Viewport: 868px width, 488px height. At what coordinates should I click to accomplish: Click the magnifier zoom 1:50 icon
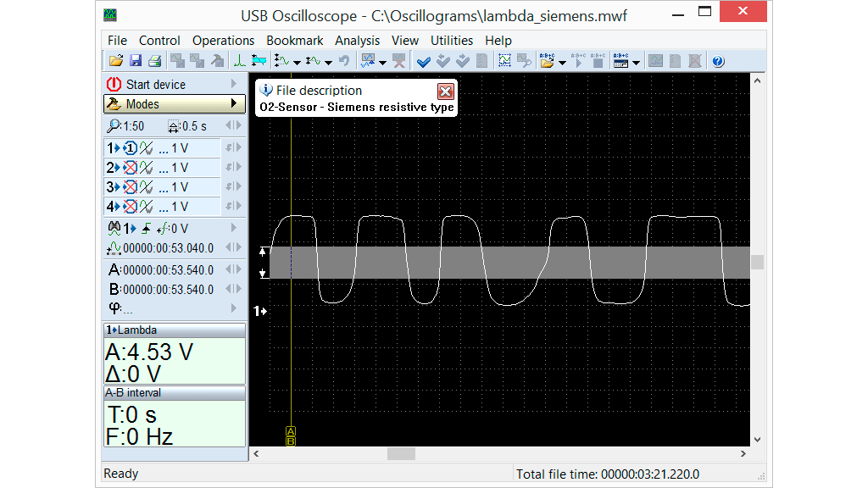[114, 126]
